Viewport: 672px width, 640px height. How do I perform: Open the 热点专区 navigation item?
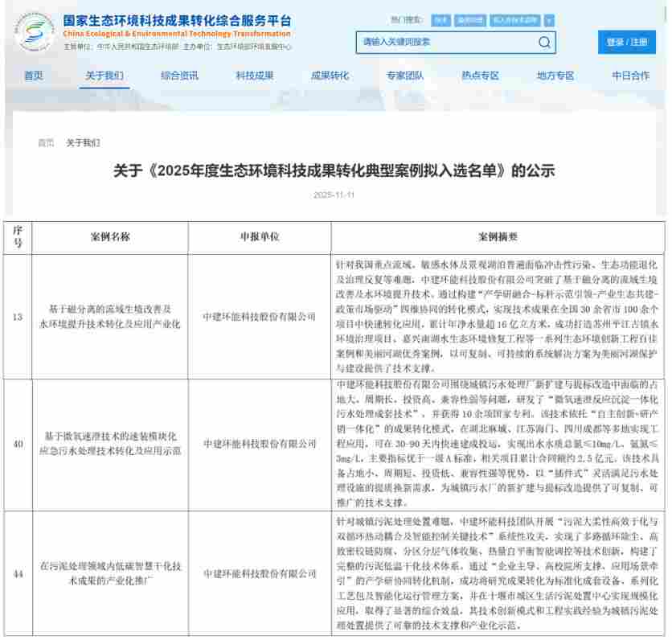(480, 76)
